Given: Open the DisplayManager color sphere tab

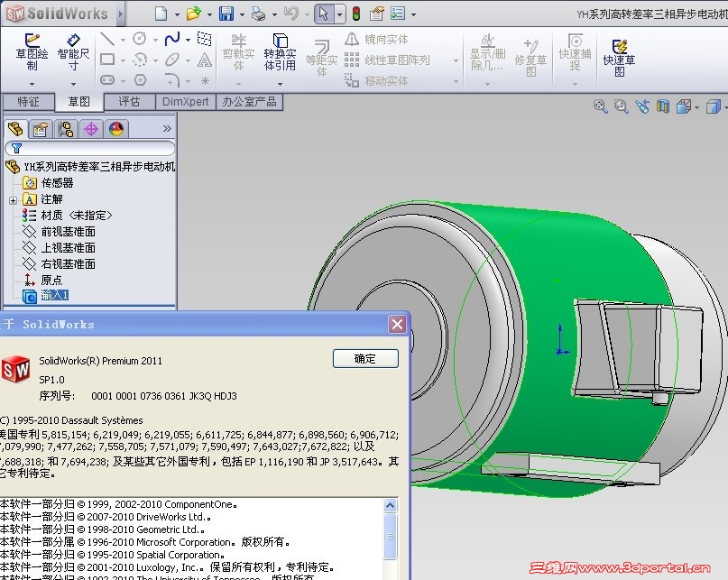Looking at the screenshot, I should pos(116,129).
